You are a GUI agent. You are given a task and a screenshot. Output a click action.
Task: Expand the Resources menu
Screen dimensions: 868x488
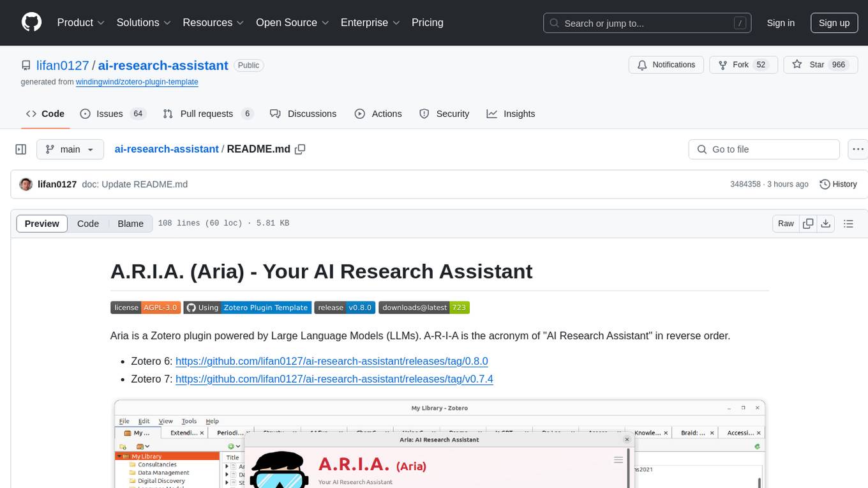coord(213,22)
